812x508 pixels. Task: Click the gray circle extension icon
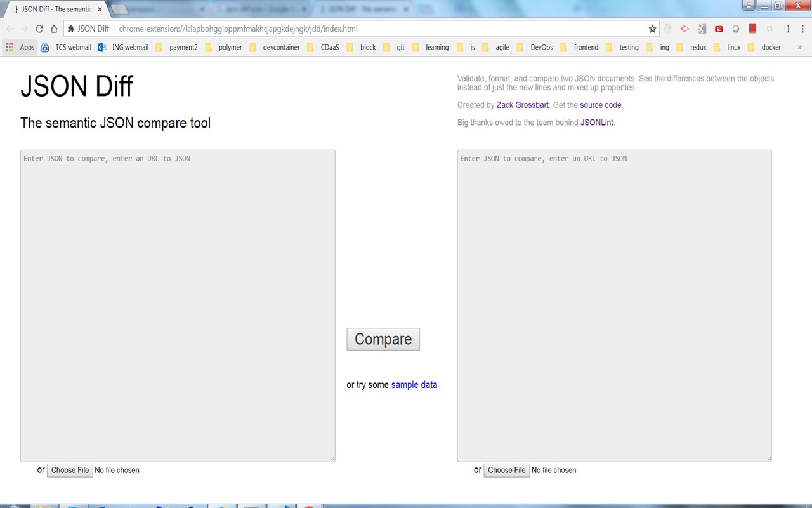tap(736, 29)
